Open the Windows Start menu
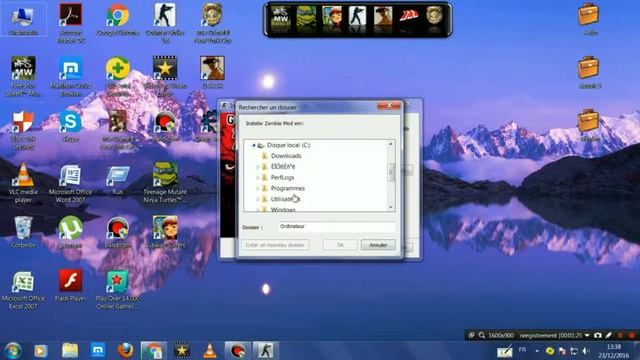The width and height of the screenshot is (640, 360). 13,351
